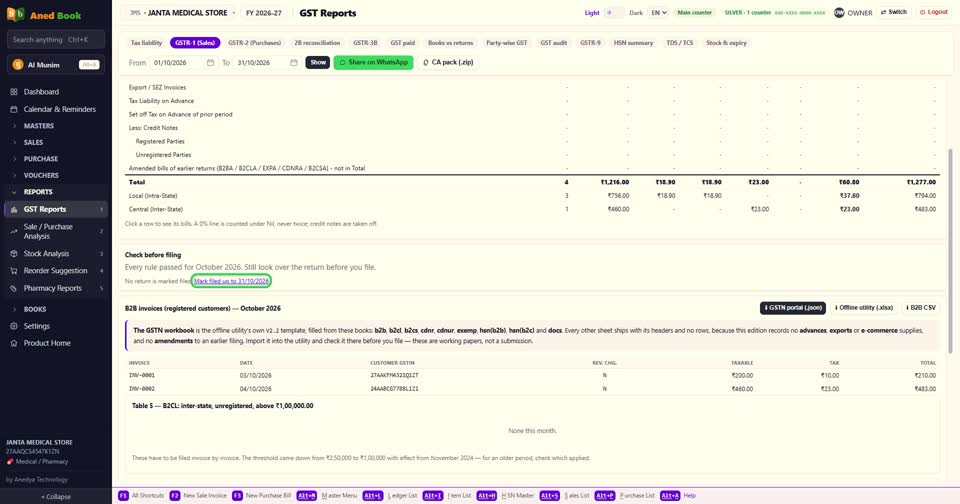Click the Stock Analysis box icon

(x=13, y=254)
